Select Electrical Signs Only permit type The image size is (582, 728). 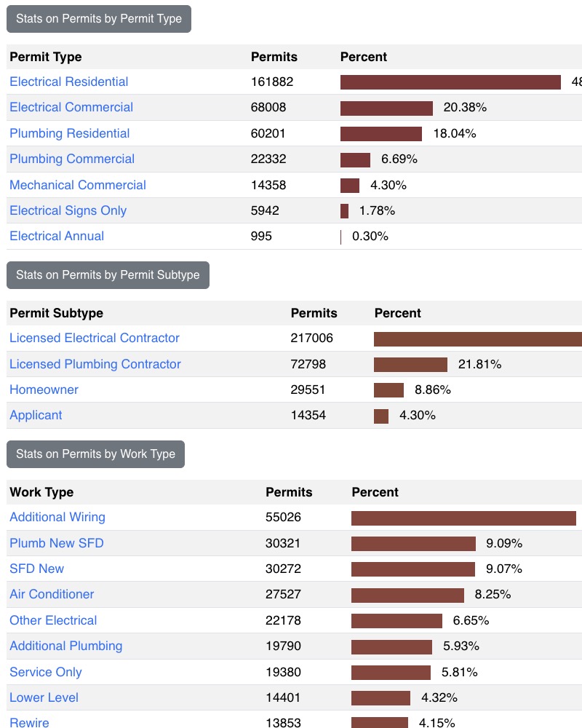[68, 210]
